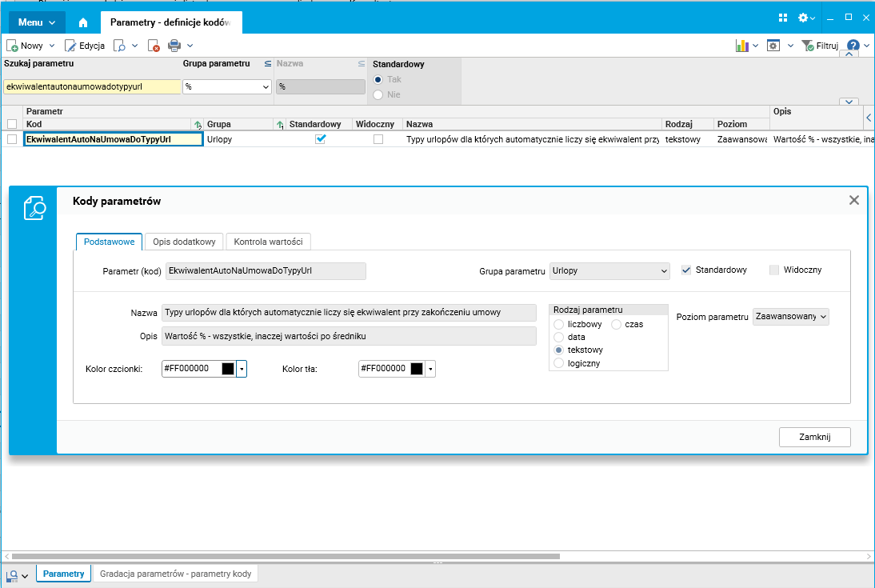This screenshot has width=875, height=588.
Task: Switch to the Kontrola wartości tab
Action: pos(269,242)
